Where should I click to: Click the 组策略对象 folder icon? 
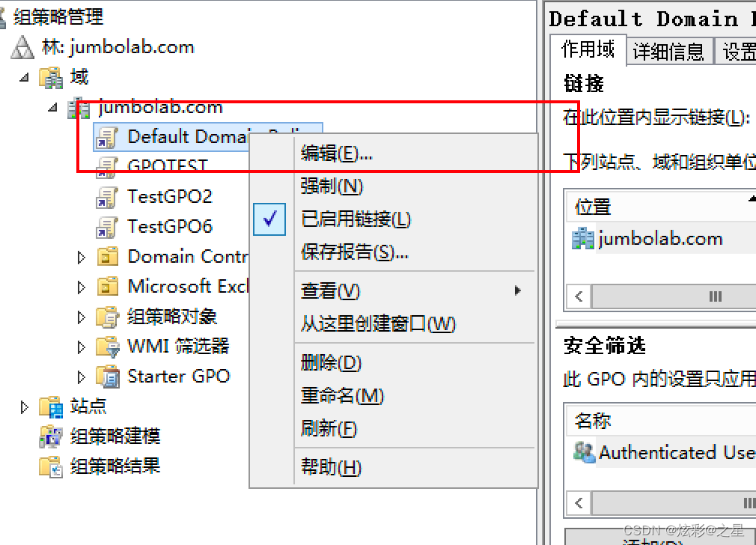click(x=108, y=317)
